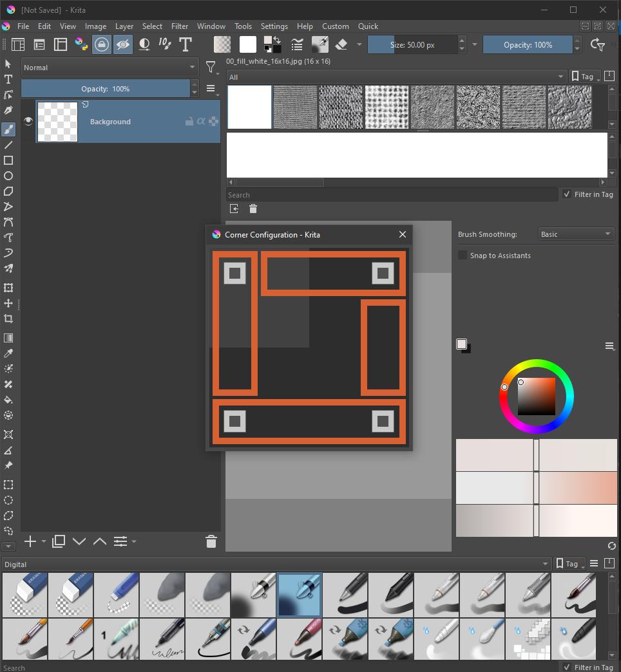Screen dimensions: 621x672
Task: Select the Fill bucket tool
Action: click(8, 400)
